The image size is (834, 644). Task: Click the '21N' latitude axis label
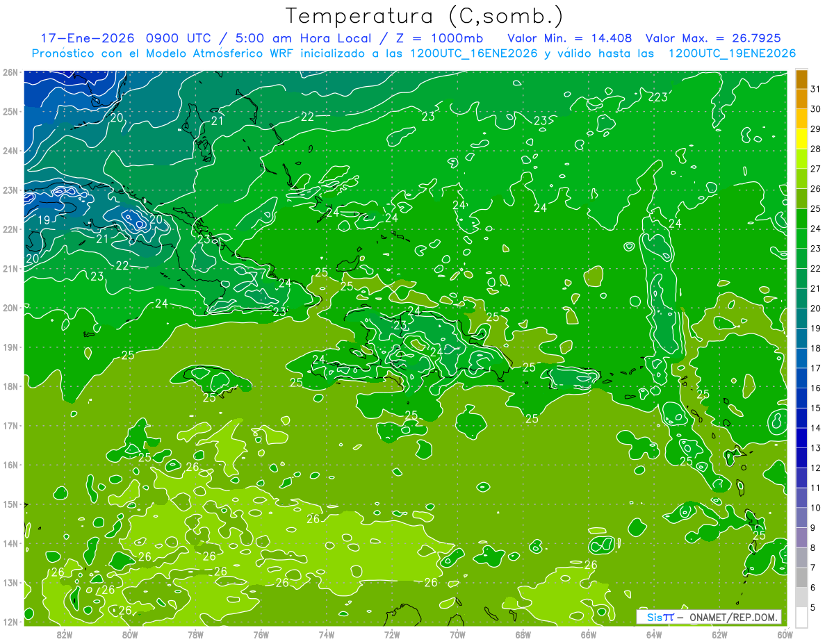(10, 269)
